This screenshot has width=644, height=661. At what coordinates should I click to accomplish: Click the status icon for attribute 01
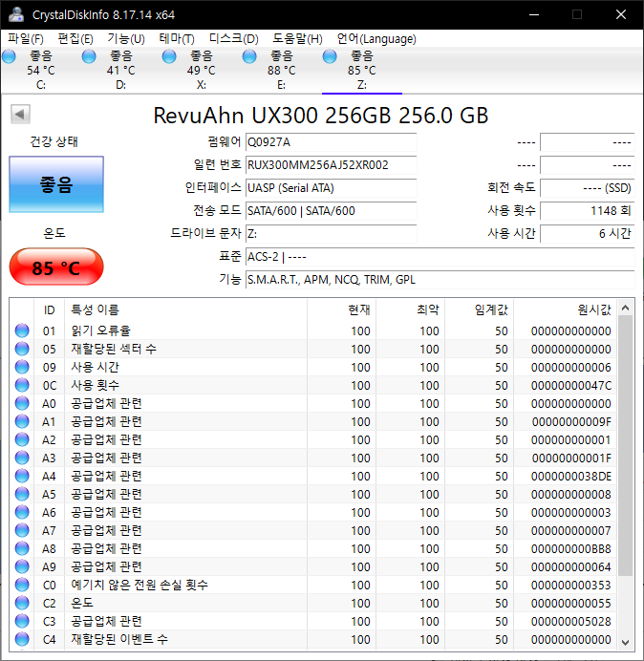tap(22, 330)
